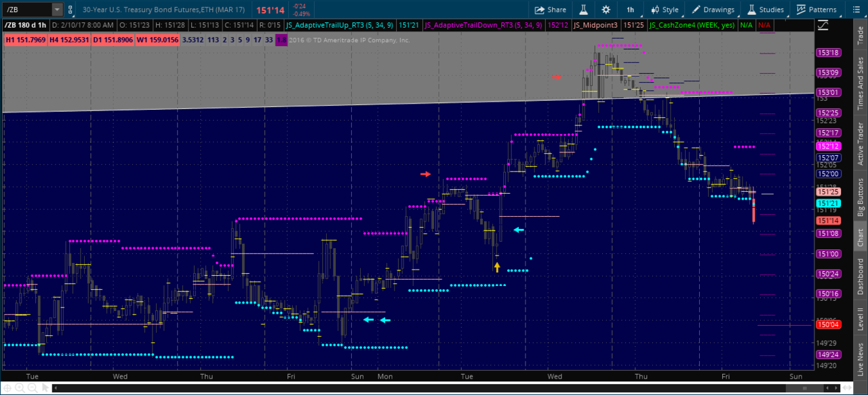Click the C: 151'14 close readout
This screenshot has width=868, height=395.
239,25
